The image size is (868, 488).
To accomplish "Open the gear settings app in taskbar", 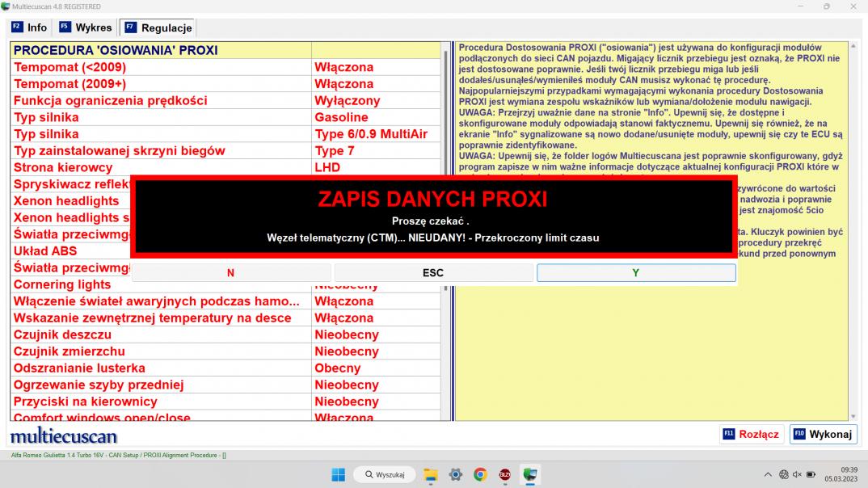I will [455, 474].
